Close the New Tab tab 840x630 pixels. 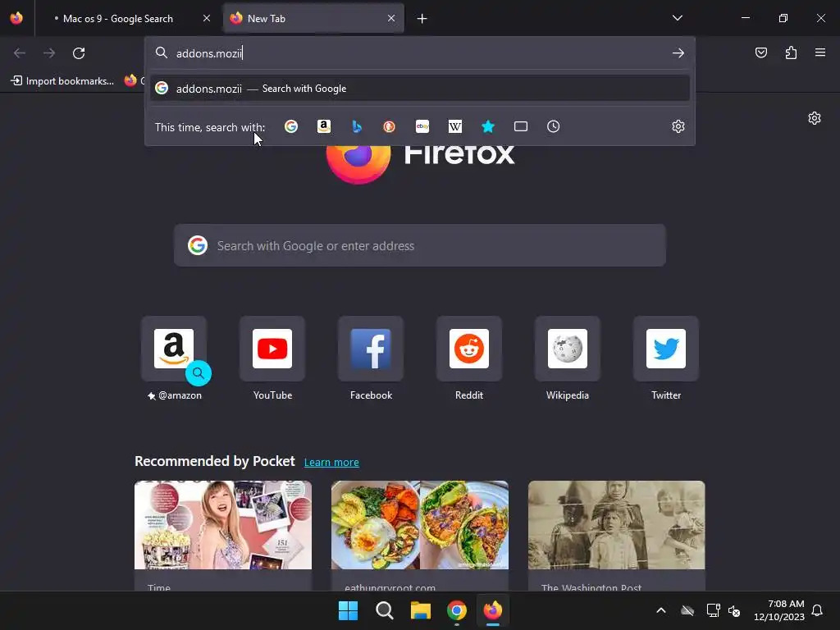tap(391, 18)
